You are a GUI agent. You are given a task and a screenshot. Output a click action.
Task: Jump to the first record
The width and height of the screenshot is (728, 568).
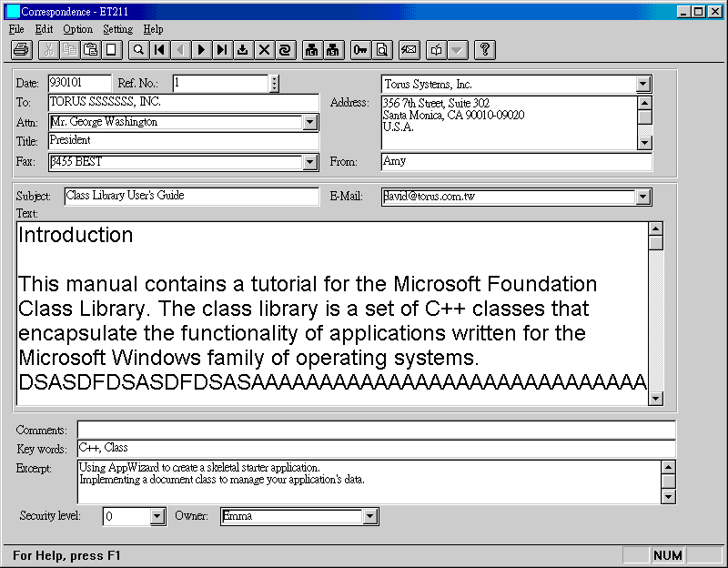[x=160, y=50]
